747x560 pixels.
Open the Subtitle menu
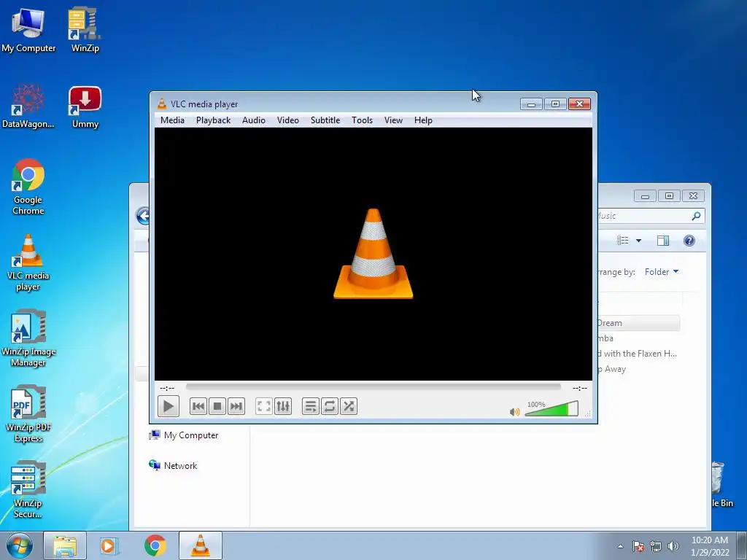tap(325, 120)
